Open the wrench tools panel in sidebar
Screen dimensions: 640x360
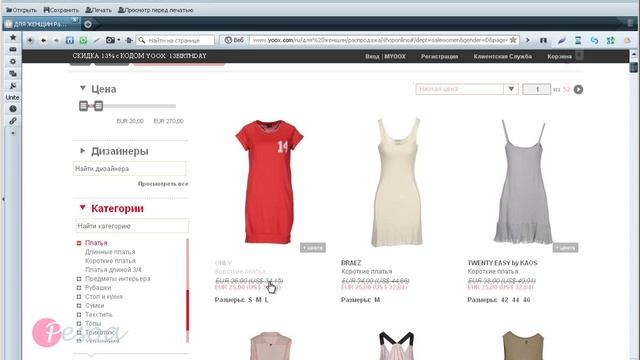[13, 85]
